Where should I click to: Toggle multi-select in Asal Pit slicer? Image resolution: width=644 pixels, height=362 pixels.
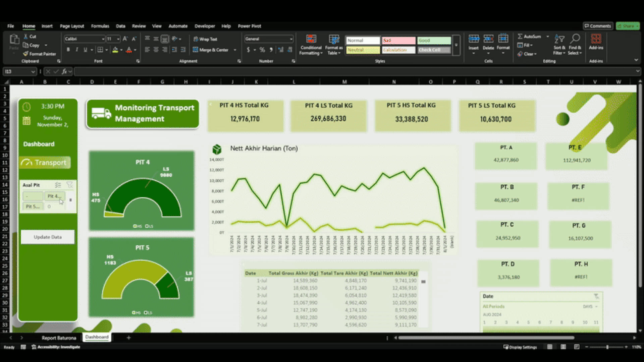click(x=58, y=185)
